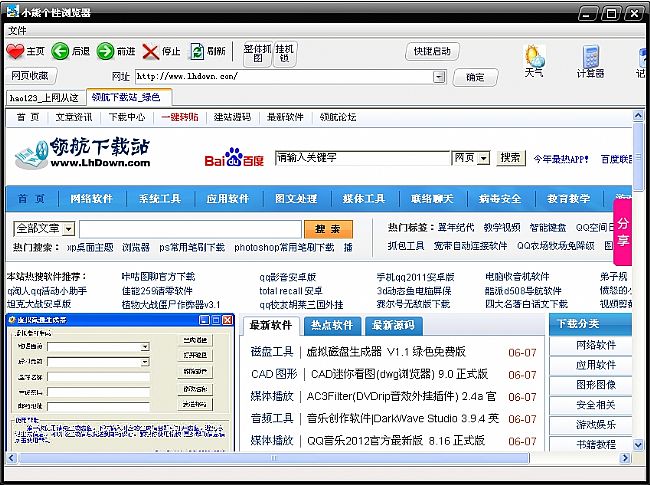Image resolution: width=650 pixels, height=485 pixels.
Task: Go back with the green left arrow
Action: (x=60, y=51)
